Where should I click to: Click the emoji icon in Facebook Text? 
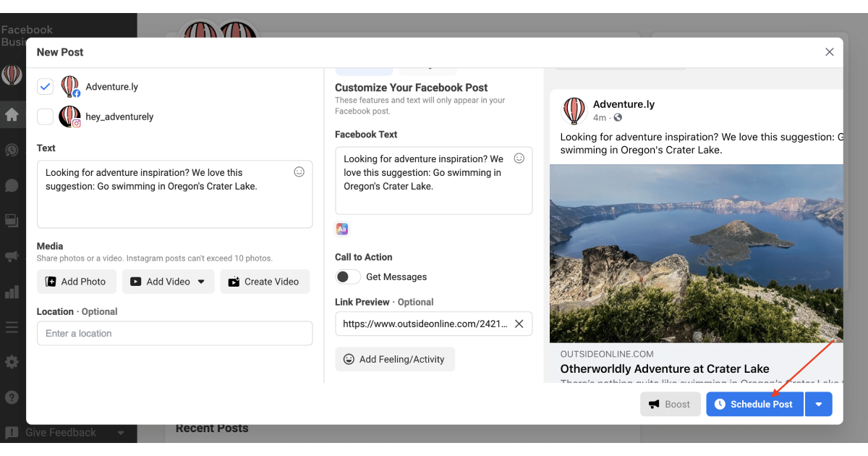coord(519,159)
